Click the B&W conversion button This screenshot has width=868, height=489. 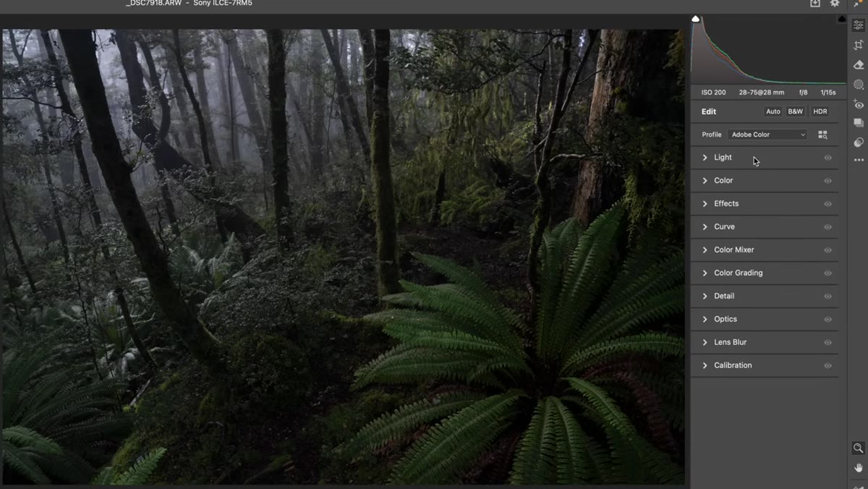coord(796,111)
